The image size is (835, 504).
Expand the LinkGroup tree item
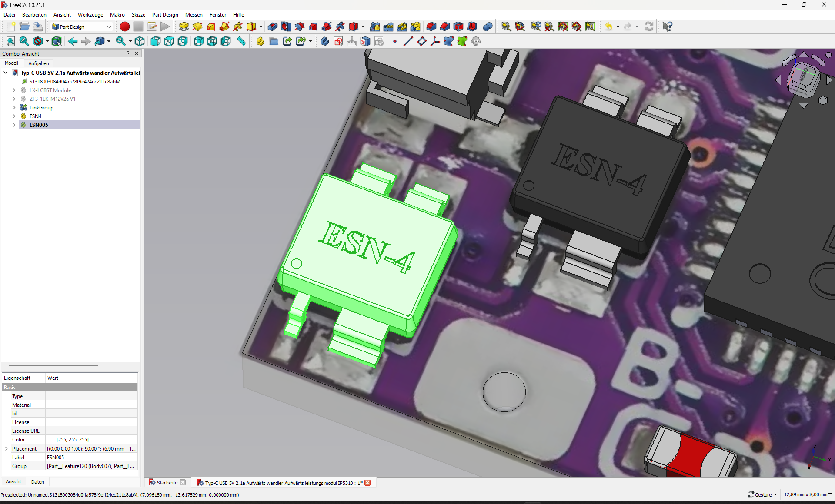pyautogui.click(x=14, y=107)
